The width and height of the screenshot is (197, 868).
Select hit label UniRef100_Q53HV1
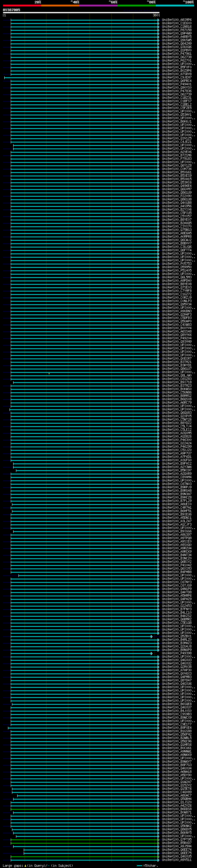177,115
